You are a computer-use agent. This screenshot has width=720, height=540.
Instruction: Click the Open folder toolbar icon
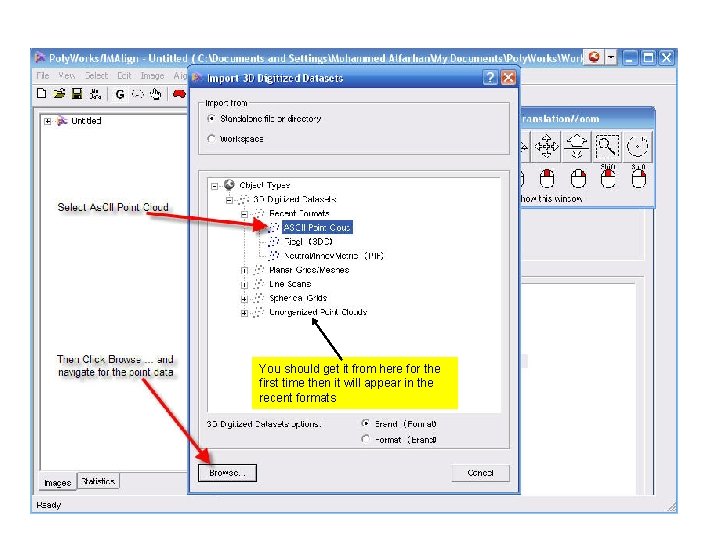click(59, 94)
